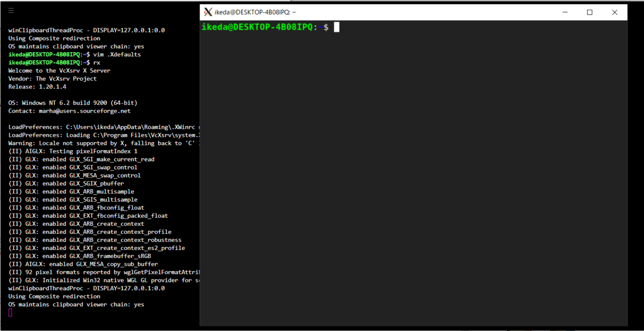Click the 'GLX_ARB_create_context_profile' line
644x331 pixels.
click(x=90, y=232)
